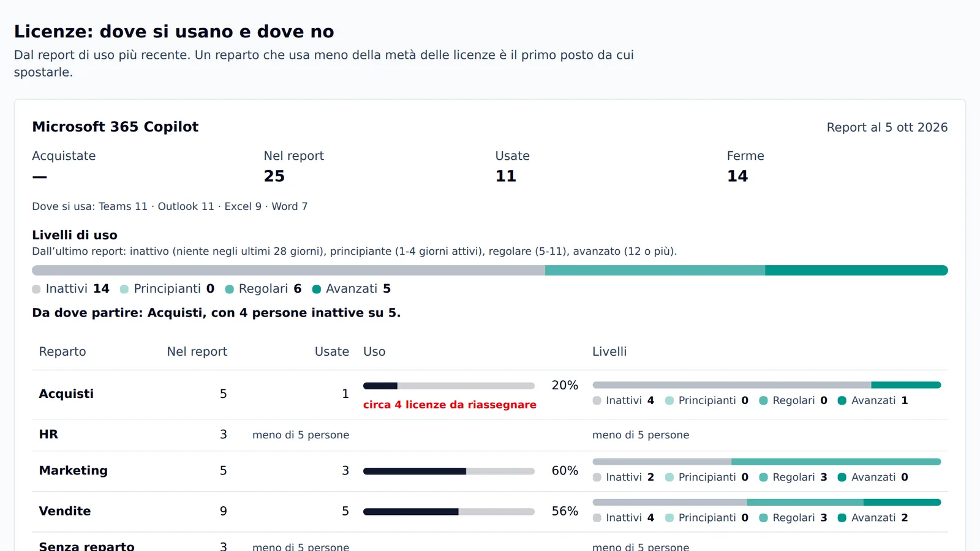Select the "Da dove partire: Acquisti" recommendation line
Image resolution: width=980 pixels, height=551 pixels.
pos(216,313)
